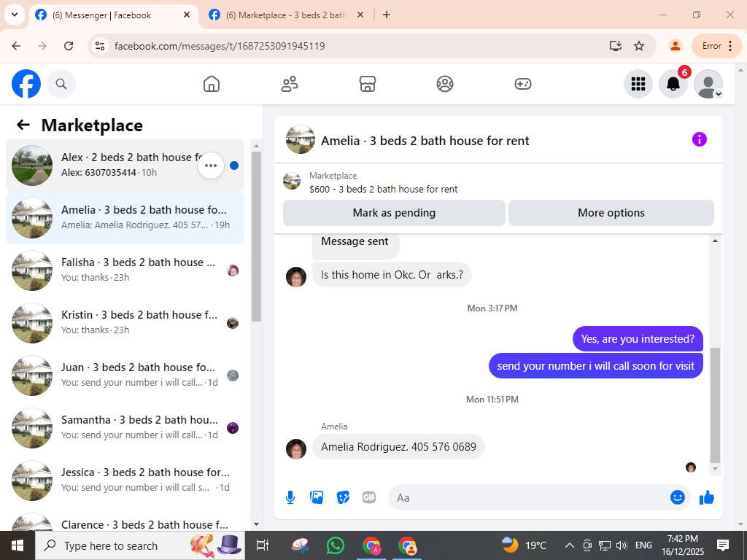The width and height of the screenshot is (747, 560).
Task: Open Chrome Error menu button
Action: click(717, 46)
